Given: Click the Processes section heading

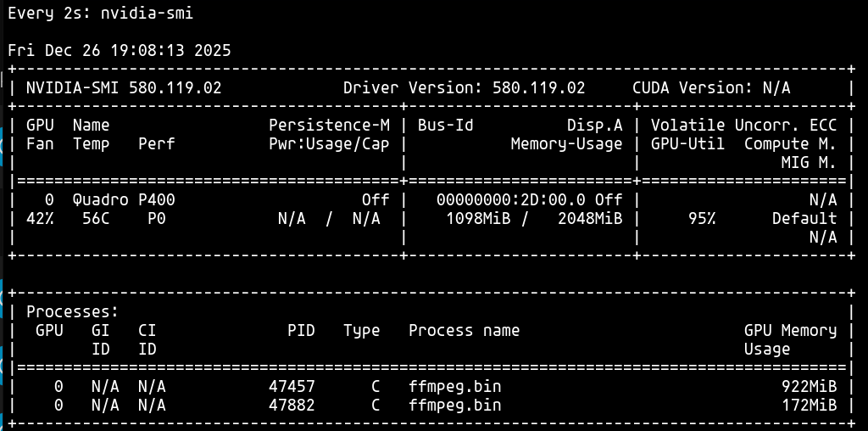Looking at the screenshot, I should (72, 312).
